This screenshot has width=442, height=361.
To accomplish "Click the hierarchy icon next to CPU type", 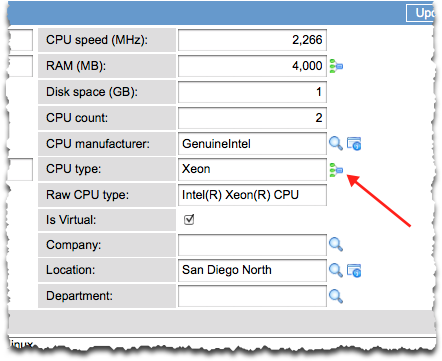I will [x=336, y=170].
